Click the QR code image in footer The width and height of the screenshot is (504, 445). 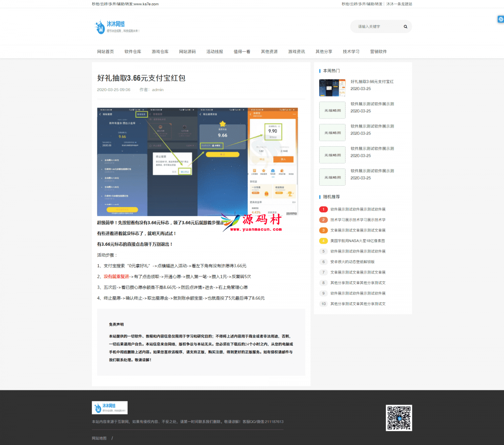click(399, 418)
